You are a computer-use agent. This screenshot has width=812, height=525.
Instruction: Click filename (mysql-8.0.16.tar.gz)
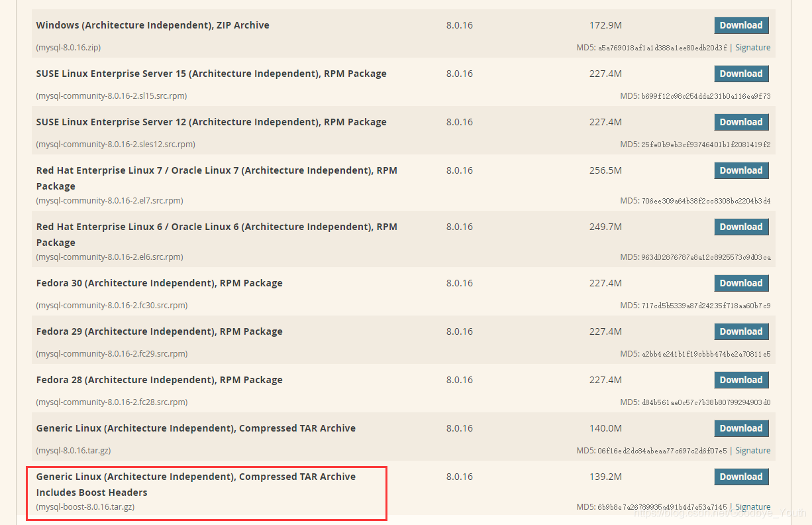(x=74, y=451)
